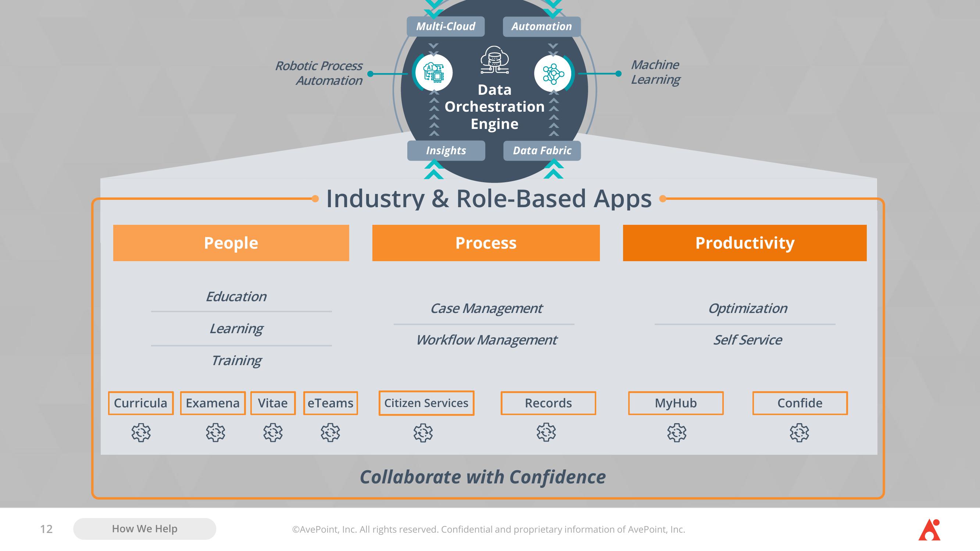Viewport: 980px width, 551px height.
Task: Click the MyHub app tile
Action: click(675, 401)
